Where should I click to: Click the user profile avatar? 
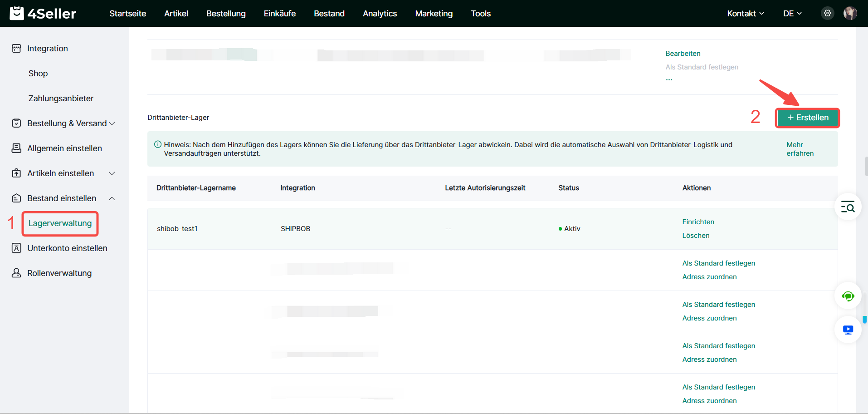coord(850,13)
